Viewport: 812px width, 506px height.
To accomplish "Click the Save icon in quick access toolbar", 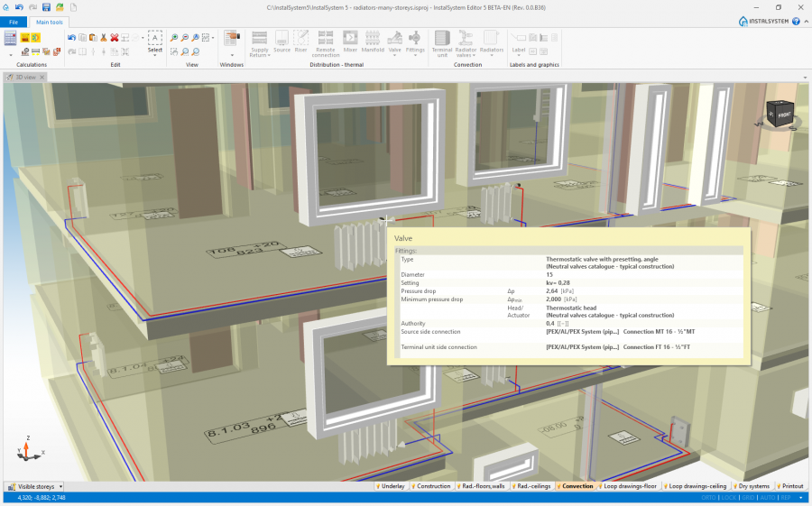I will click(x=46, y=7).
